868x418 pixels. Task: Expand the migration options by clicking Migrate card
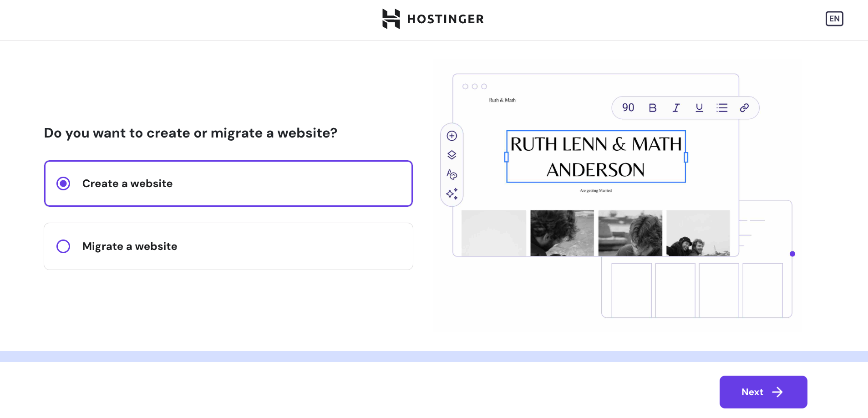(228, 246)
